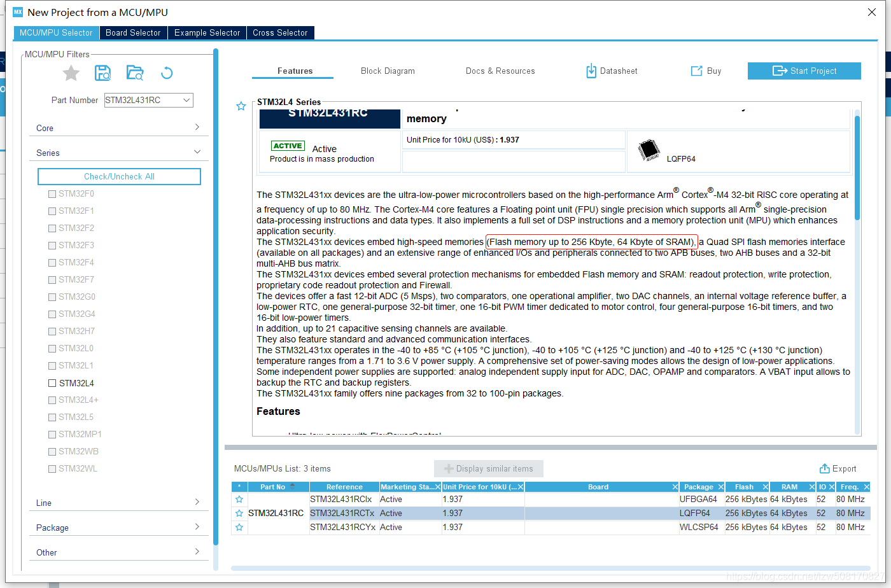Toggle the STM32G0 series checkbox
Viewport: 891px width, 588px height.
[52, 297]
